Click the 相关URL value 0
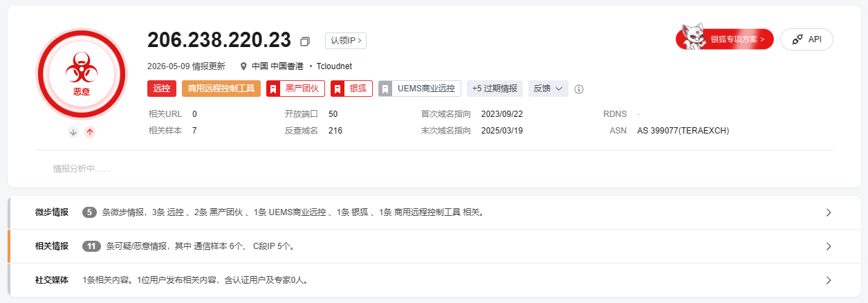The image size is (868, 303). coord(194,113)
